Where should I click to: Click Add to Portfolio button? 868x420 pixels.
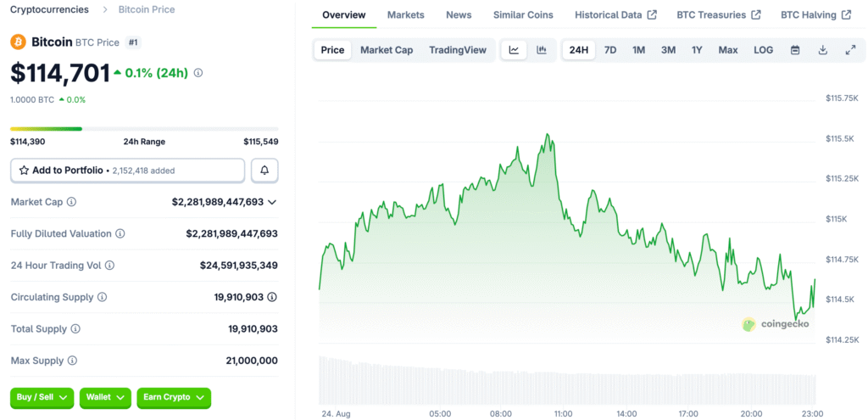point(127,171)
